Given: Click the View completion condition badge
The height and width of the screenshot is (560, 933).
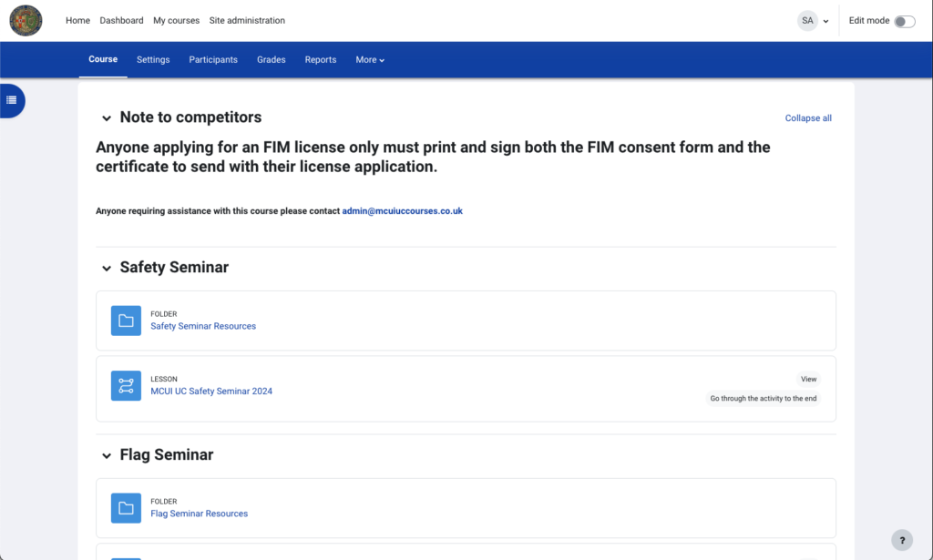Looking at the screenshot, I should tap(808, 379).
